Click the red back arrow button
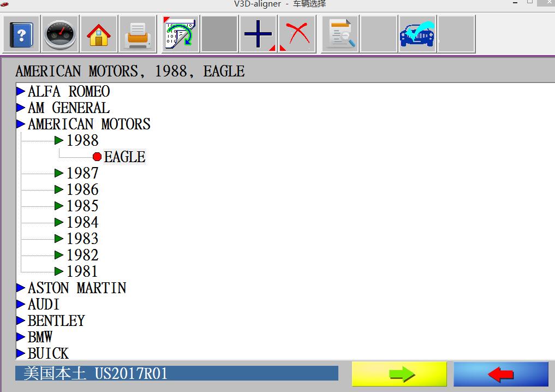The image size is (555, 392). point(500,374)
